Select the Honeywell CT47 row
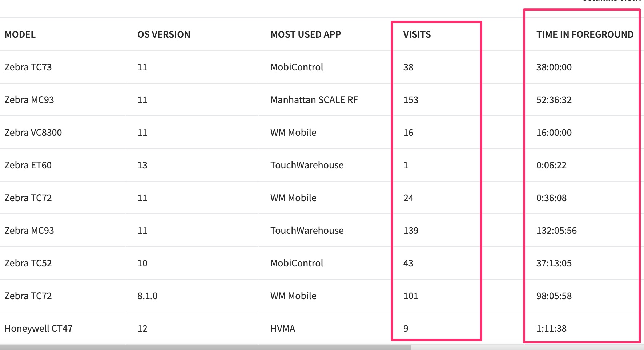Screen dimensions: 644x350 (x=39, y=329)
